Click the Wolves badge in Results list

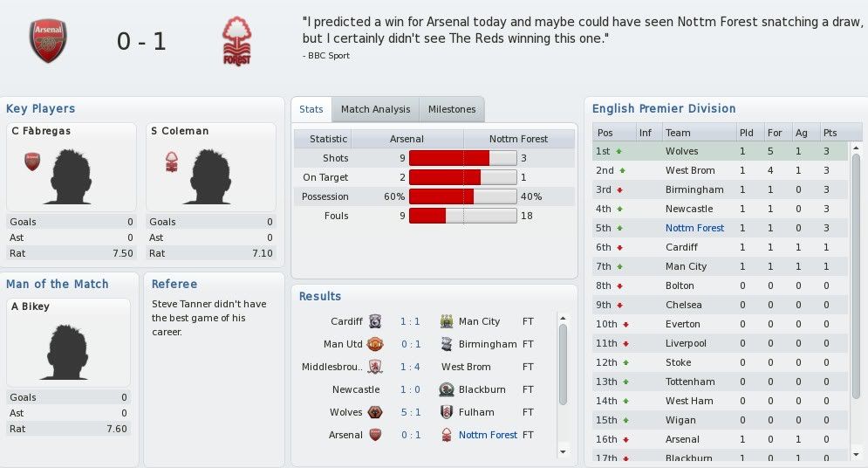pos(375,412)
